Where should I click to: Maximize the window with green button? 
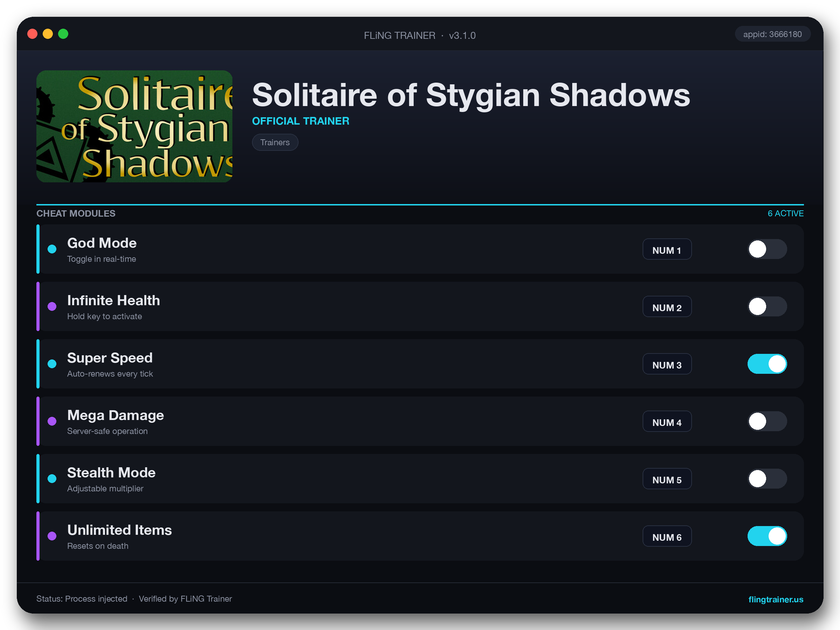point(63,34)
